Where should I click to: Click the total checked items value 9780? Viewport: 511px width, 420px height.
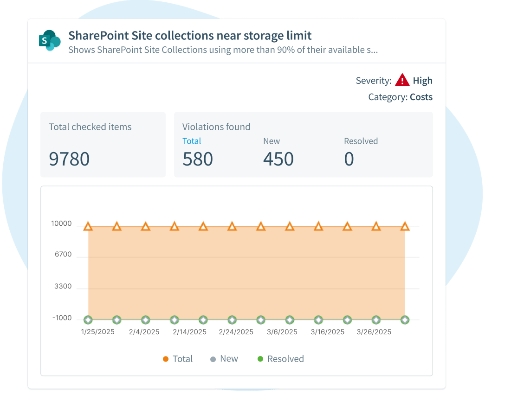coord(69,159)
